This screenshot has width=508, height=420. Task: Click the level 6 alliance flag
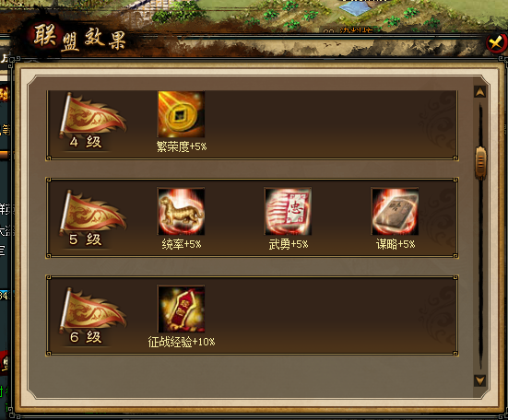[x=92, y=310]
